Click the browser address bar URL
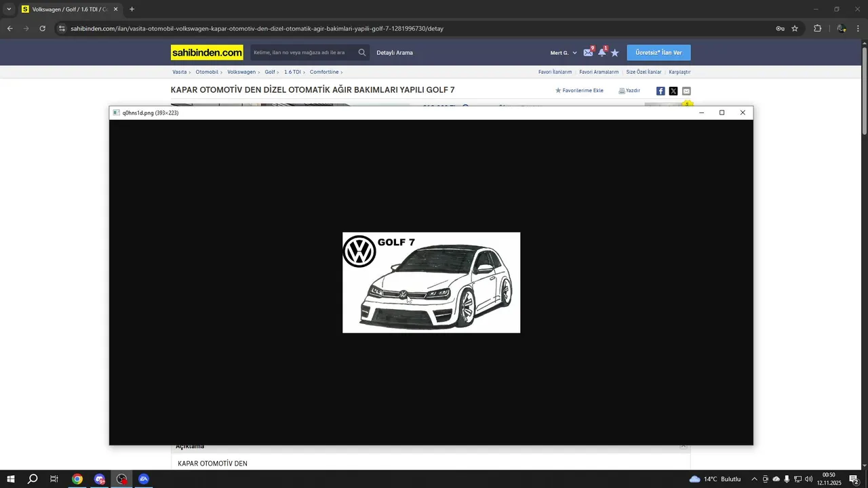This screenshot has width=868, height=488. click(x=257, y=28)
